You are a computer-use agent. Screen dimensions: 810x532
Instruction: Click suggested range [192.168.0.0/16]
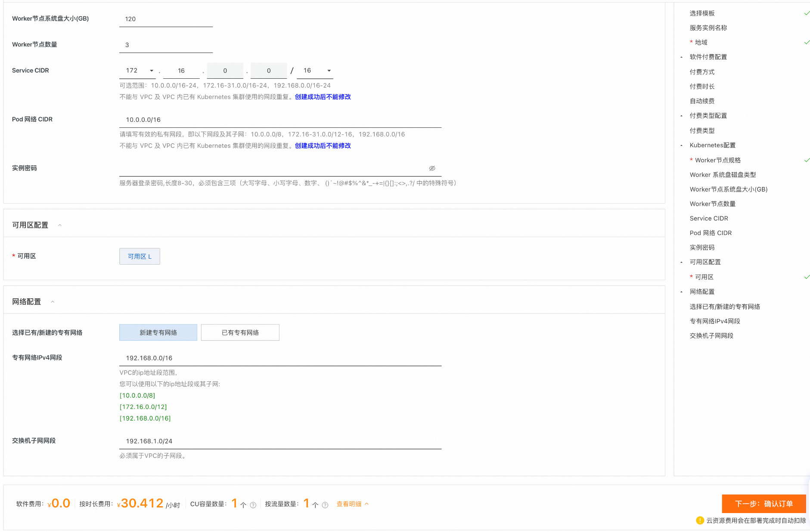(145, 418)
